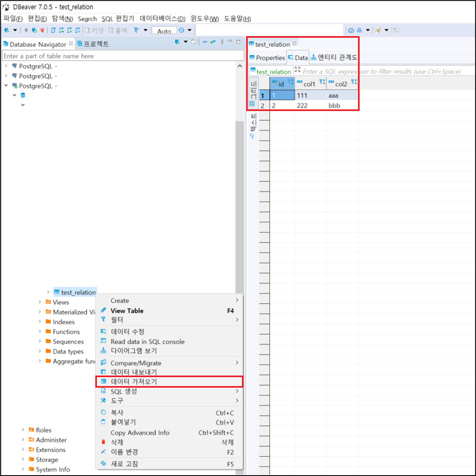476x476 pixels.
Task: Open dropdown beside the network diagram icon
Action: (x=368, y=30)
